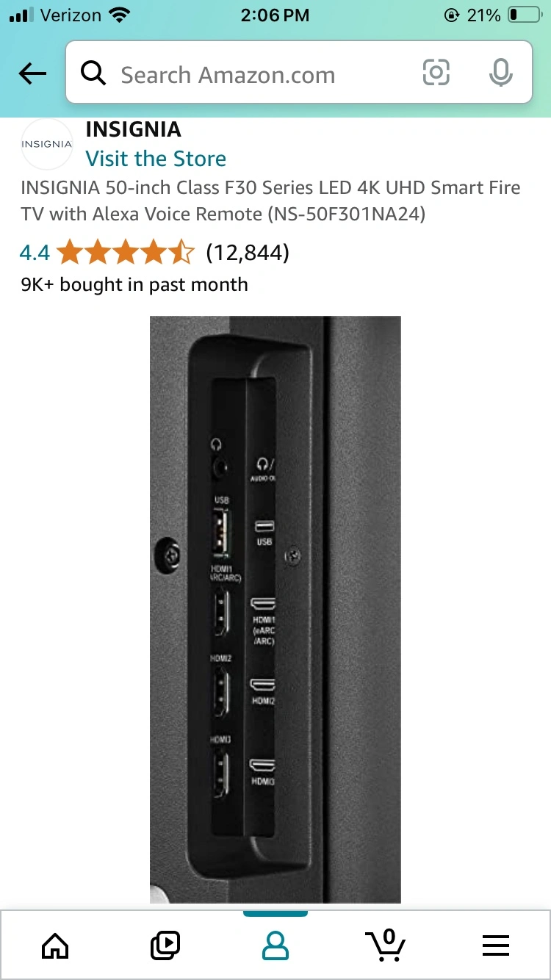The image size is (551, 980).
Task: Tap the 2:06 PM status bar clock
Action: pos(275,15)
